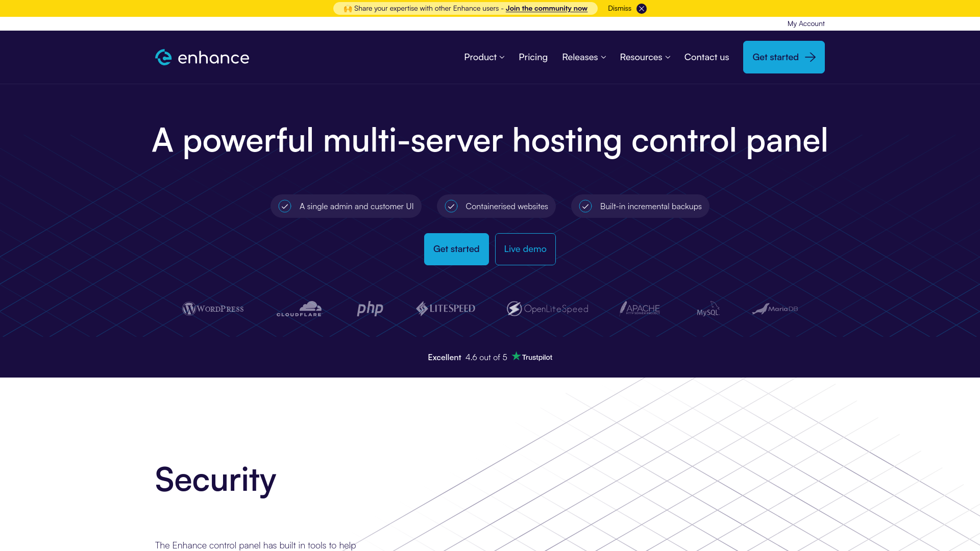The width and height of the screenshot is (980, 551).
Task: Expand the Product dropdown menu
Action: (484, 57)
